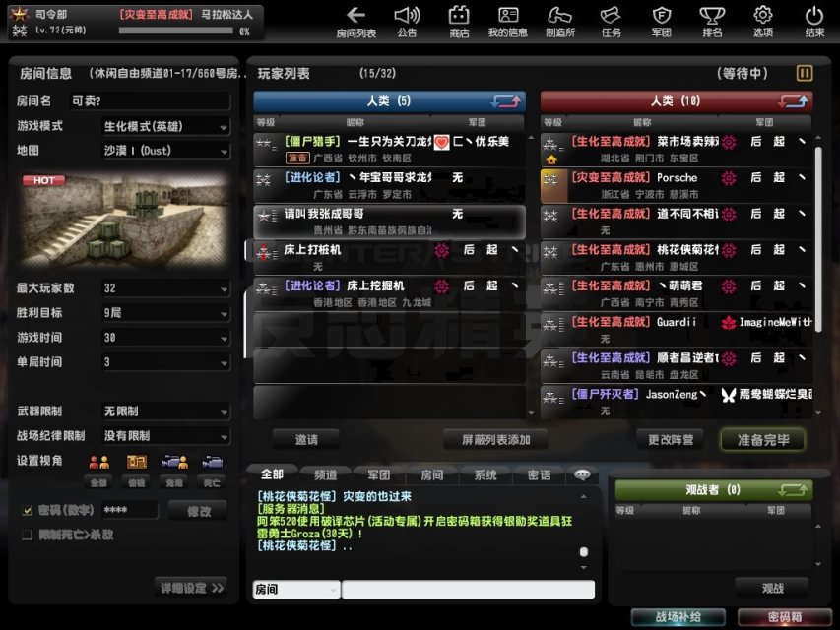Click the change team (更改阵营) button
The image size is (840, 630).
coord(671,440)
